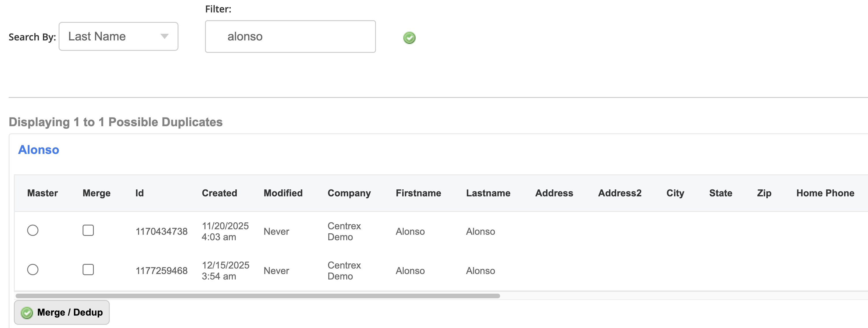
Task: Open the Alonso duplicate group link
Action: tap(39, 150)
